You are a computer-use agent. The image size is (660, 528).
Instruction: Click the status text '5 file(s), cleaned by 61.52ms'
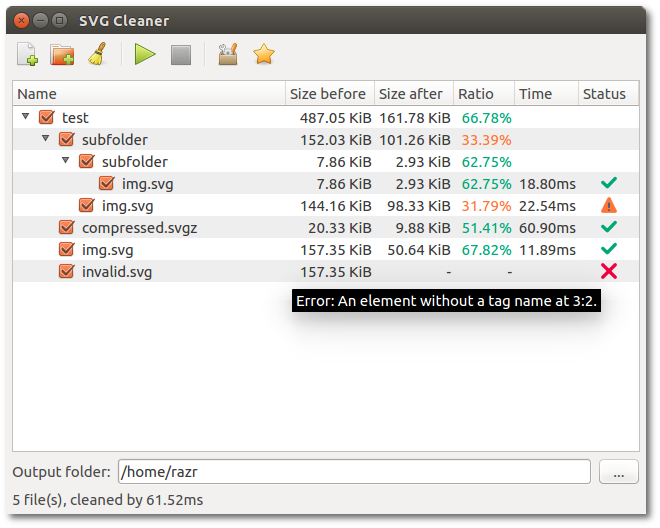tap(108, 500)
